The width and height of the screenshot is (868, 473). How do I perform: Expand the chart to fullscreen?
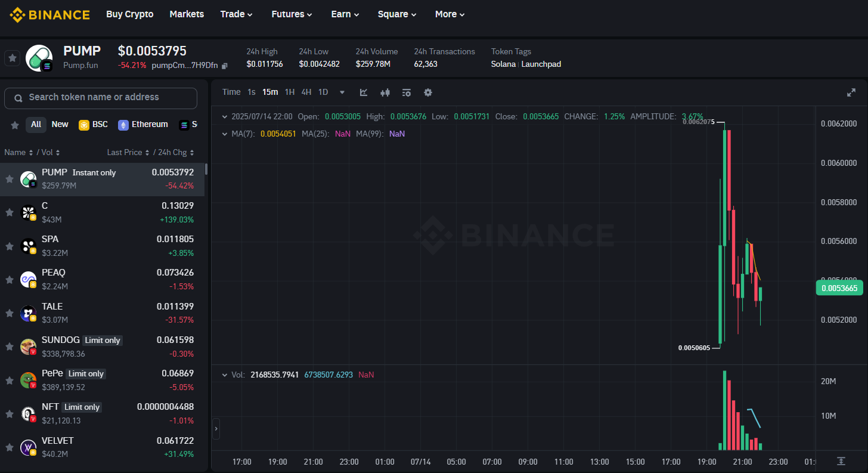click(x=851, y=92)
